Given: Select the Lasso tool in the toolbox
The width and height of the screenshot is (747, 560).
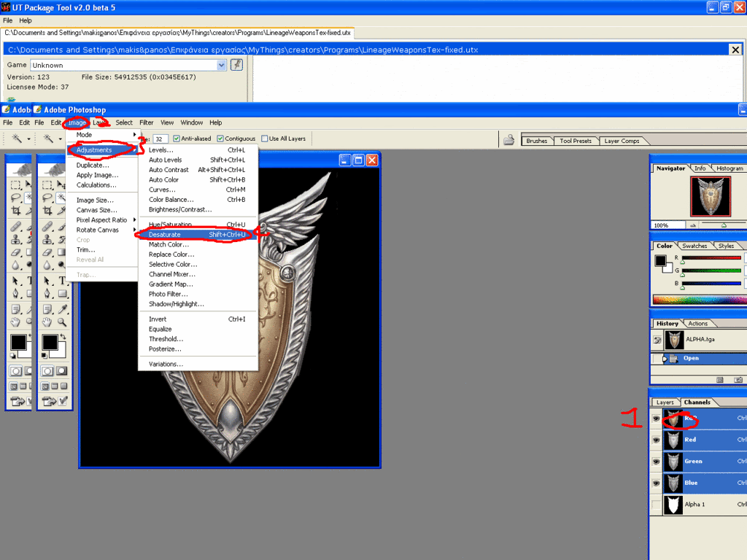Looking at the screenshot, I should tap(47, 197).
